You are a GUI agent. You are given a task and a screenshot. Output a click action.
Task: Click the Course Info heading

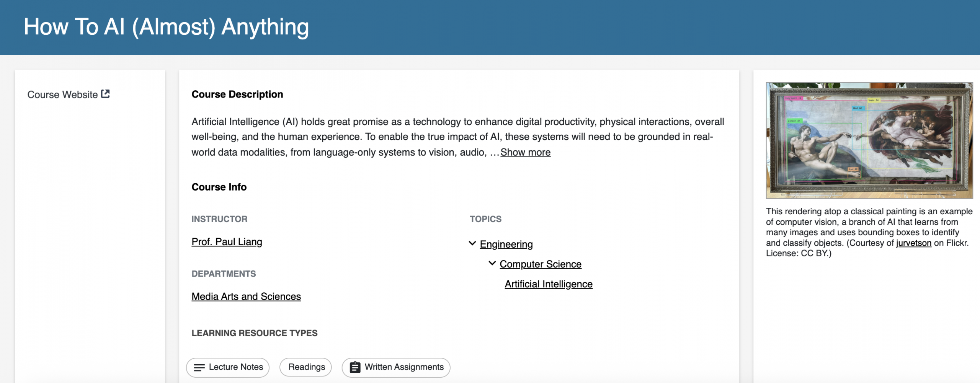[219, 187]
